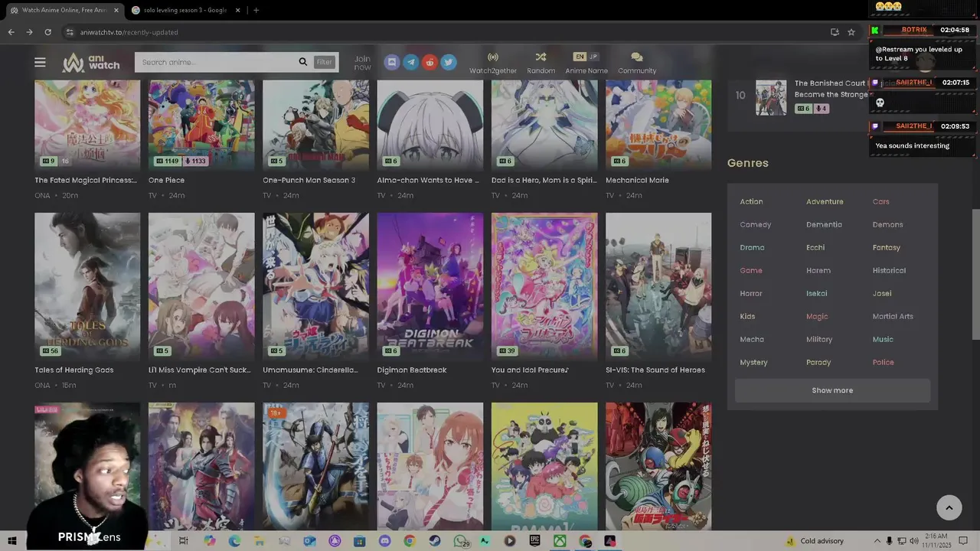Open Cold advisory weather widget
This screenshot has height=551, width=980.
point(815,541)
